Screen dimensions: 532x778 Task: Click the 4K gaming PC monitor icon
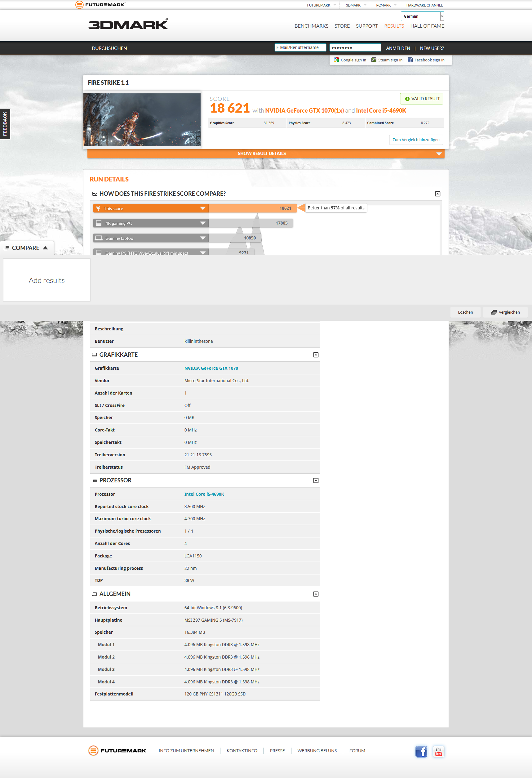pos(99,223)
